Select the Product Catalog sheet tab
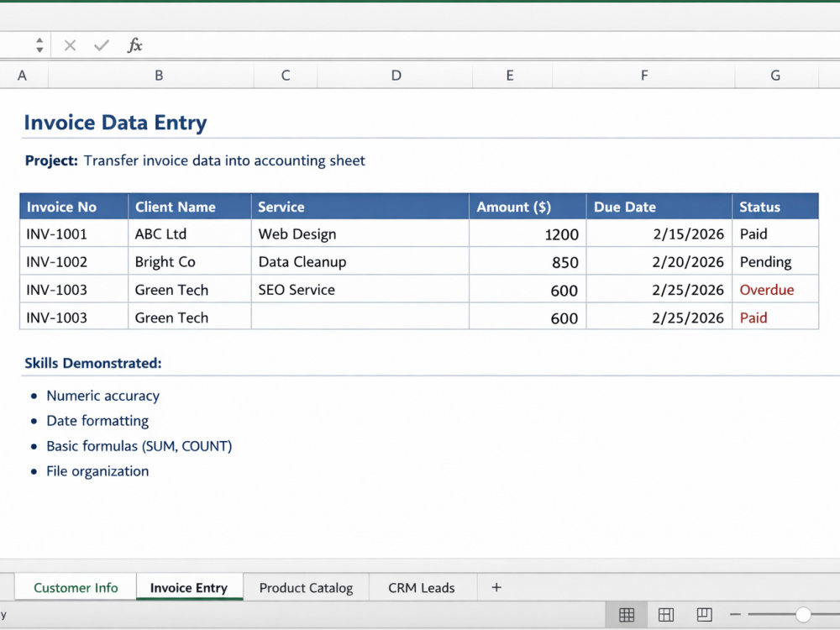 tap(306, 588)
